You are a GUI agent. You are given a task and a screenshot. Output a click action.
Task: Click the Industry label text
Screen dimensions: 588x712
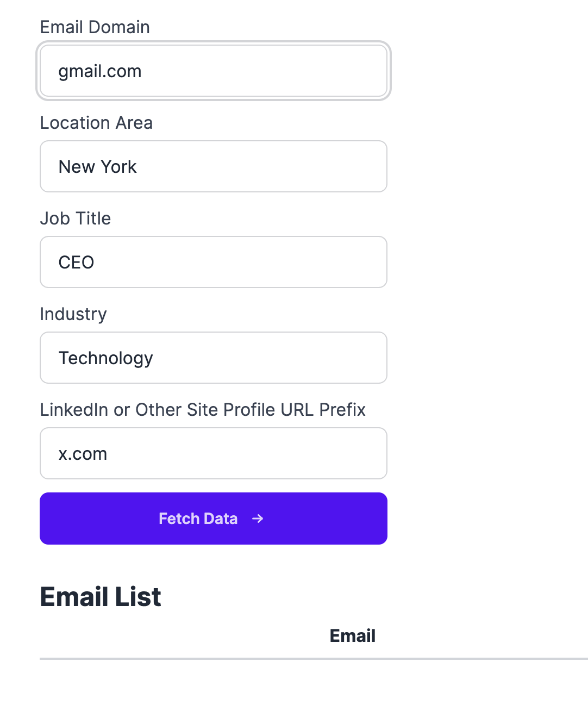pos(73,314)
